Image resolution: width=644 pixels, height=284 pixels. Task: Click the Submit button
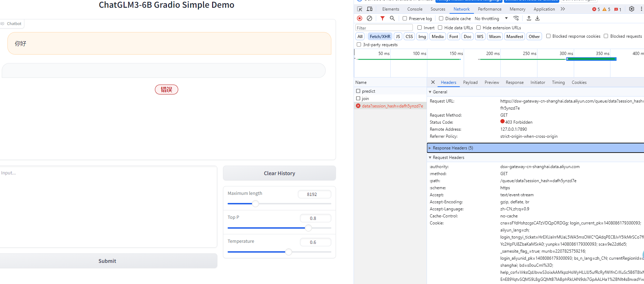pos(107,261)
